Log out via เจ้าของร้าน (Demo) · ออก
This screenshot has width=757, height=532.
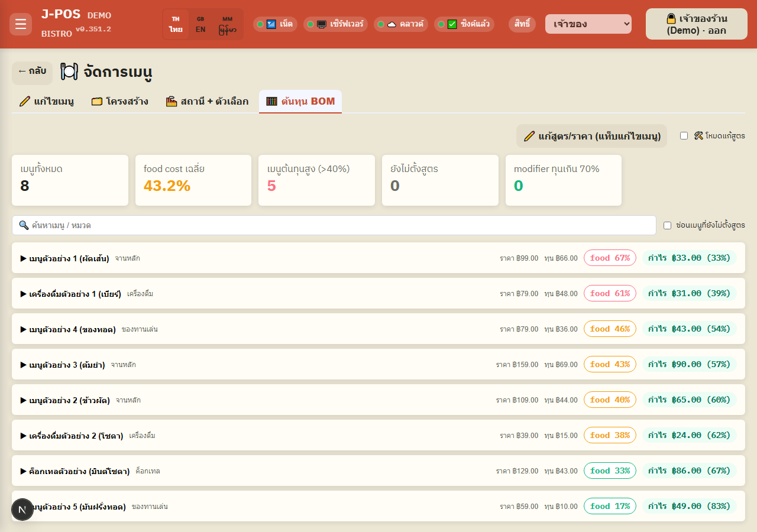point(697,24)
